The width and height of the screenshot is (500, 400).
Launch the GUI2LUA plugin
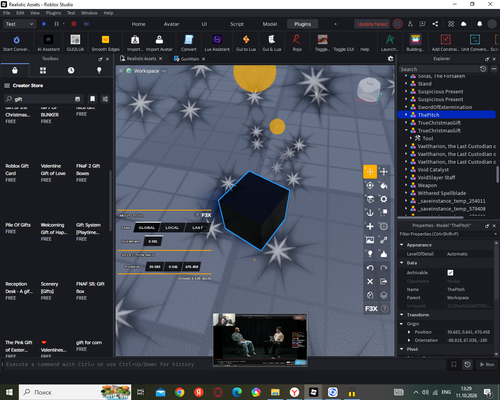click(75, 43)
